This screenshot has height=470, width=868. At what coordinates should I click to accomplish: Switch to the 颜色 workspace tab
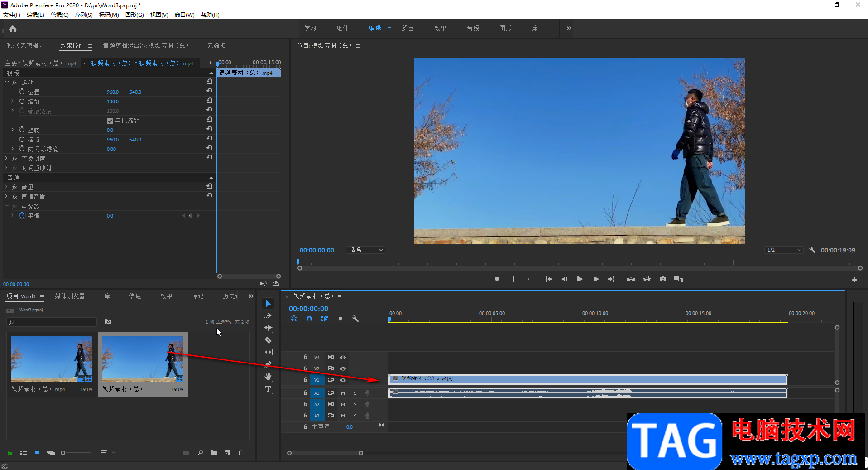[408, 28]
